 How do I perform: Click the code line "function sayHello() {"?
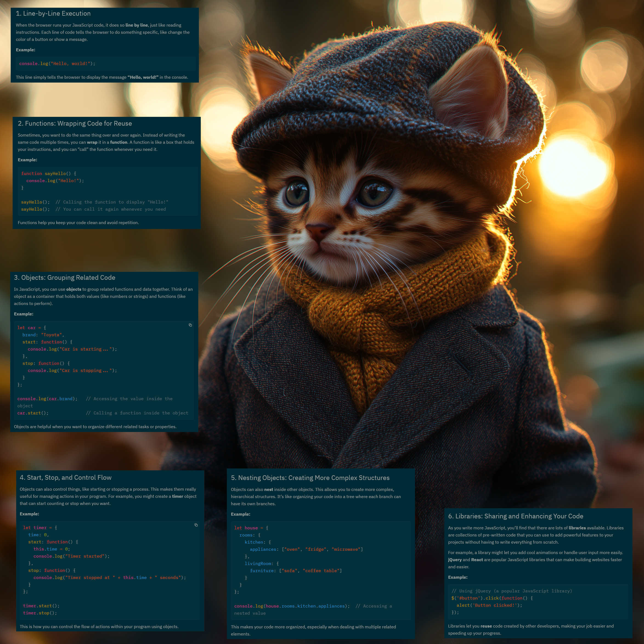point(49,174)
